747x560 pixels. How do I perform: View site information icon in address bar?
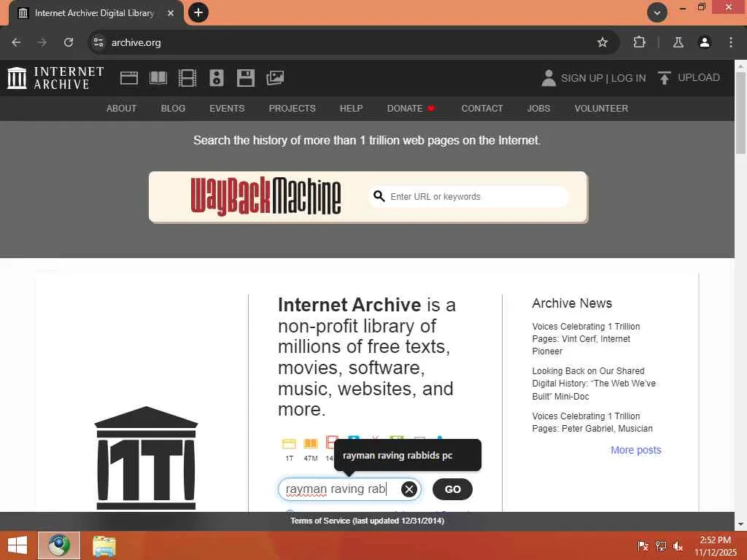coord(98,42)
